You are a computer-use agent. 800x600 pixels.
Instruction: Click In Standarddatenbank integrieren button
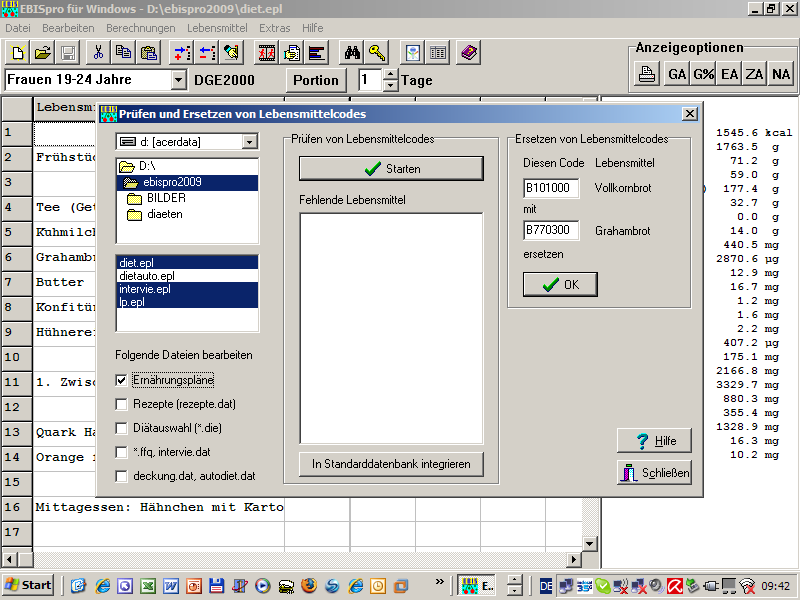click(391, 464)
